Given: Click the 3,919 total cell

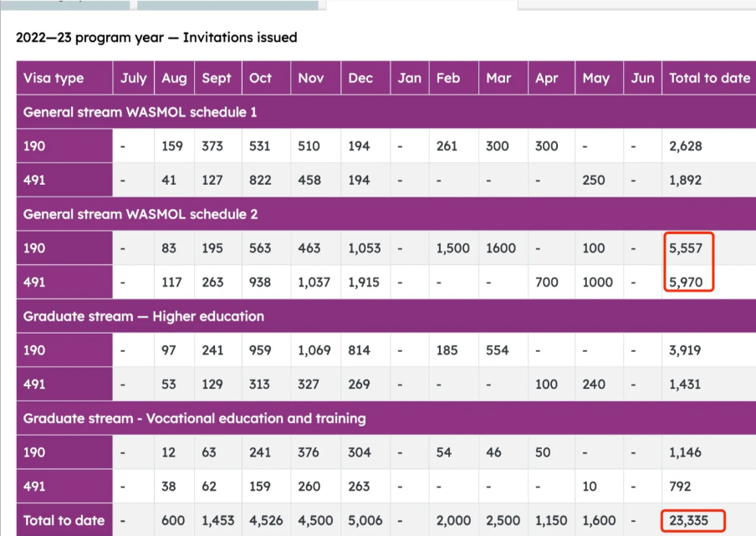Looking at the screenshot, I should point(709,350).
